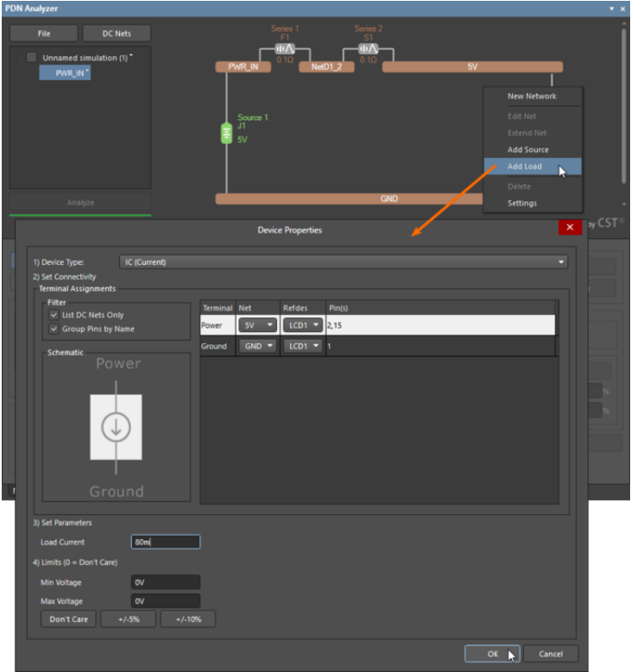Click the Max Voltage input field
The image size is (631, 672).
(166, 601)
